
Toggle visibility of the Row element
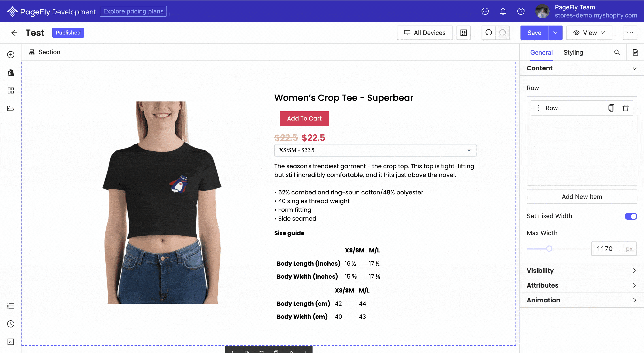click(582, 270)
